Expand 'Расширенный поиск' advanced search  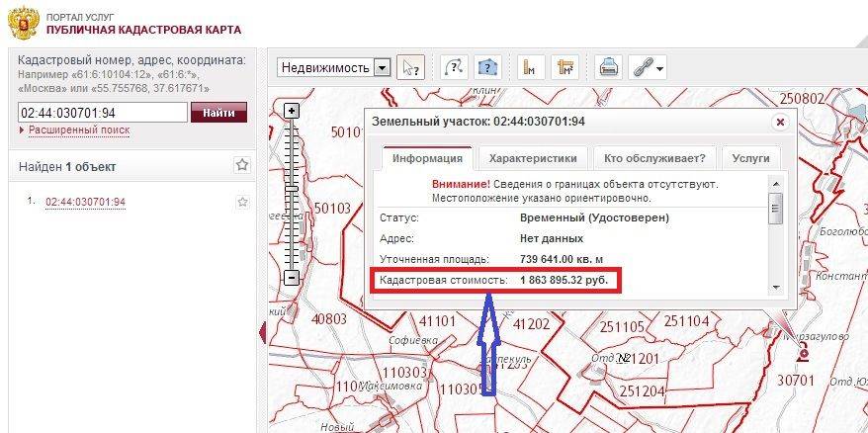[x=78, y=130]
